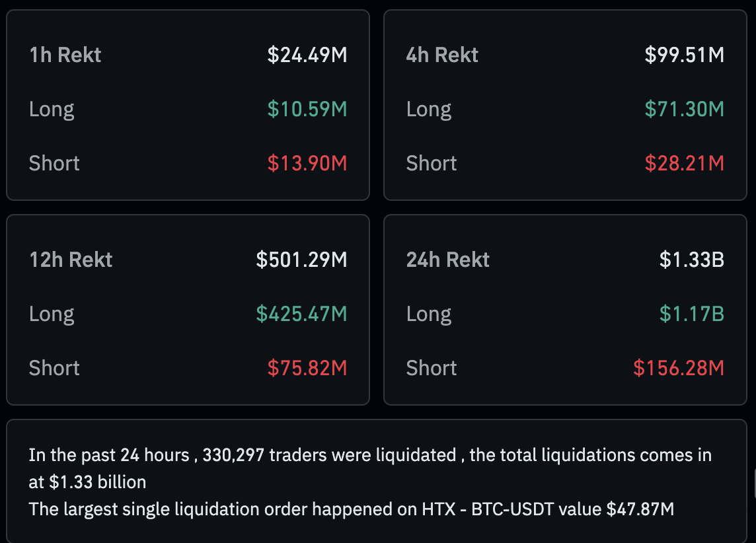756x543 pixels.
Task: Click the 1h Short amount $13.90M
Action: point(307,163)
